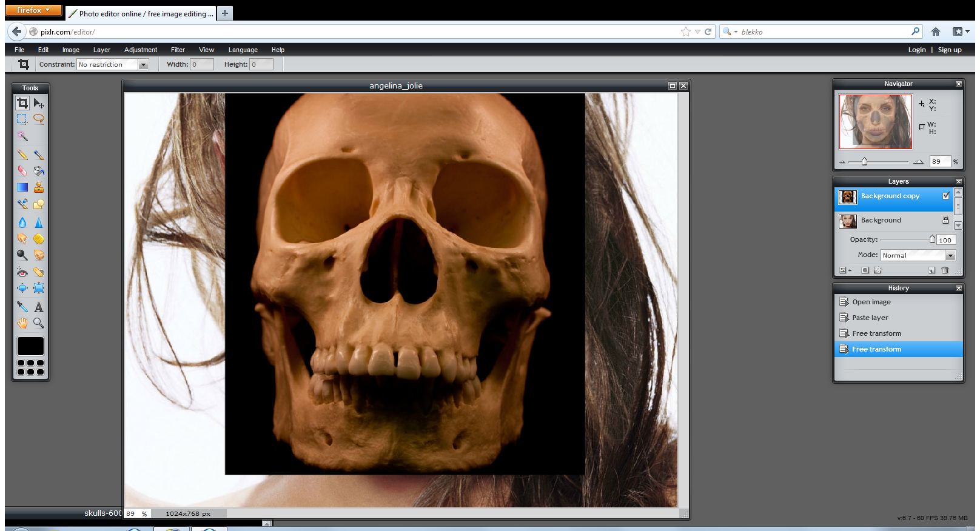Choose the Drawing shapes tool
Image resolution: width=980 pixels, height=531 pixels.
tap(39, 204)
